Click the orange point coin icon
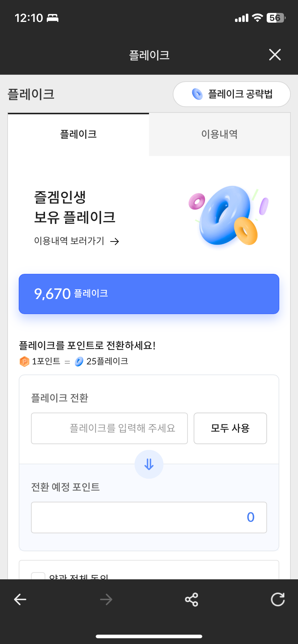The height and width of the screenshot is (644, 298). (24, 361)
